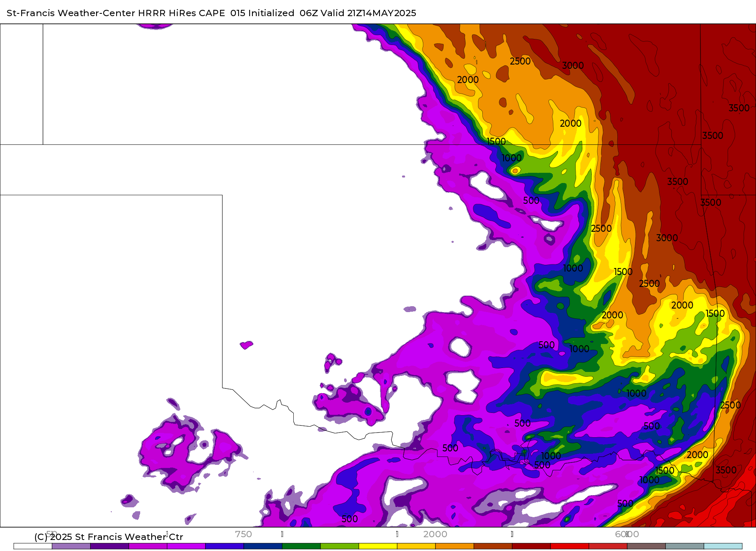Select the golden yellow colorbar swatch
The height and width of the screenshot is (551, 756).
[x=416, y=546]
